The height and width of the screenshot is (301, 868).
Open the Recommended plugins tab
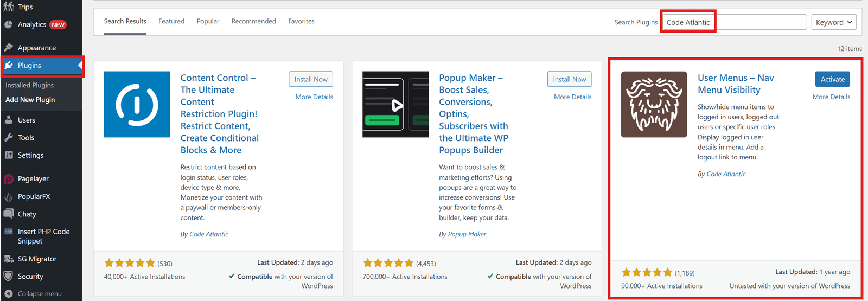pyautogui.click(x=253, y=21)
